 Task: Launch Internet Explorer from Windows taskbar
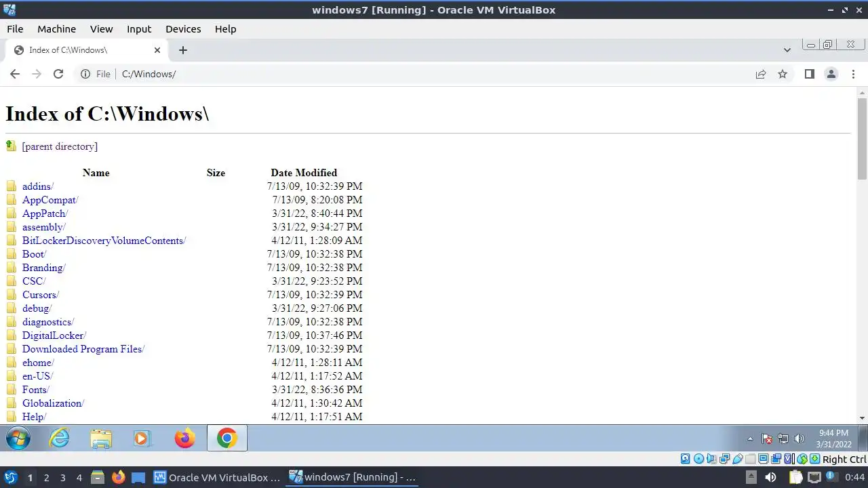tap(60, 439)
